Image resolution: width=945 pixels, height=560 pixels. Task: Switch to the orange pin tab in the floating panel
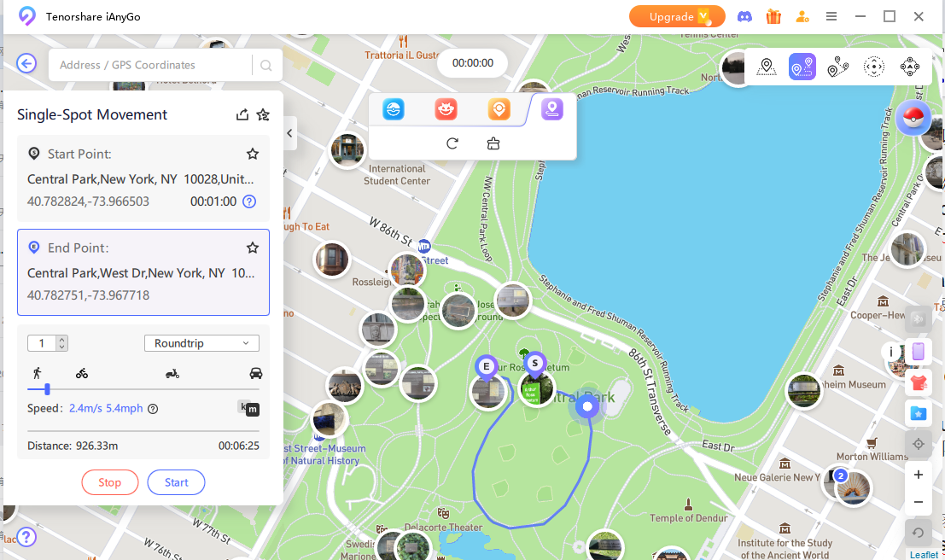[499, 109]
